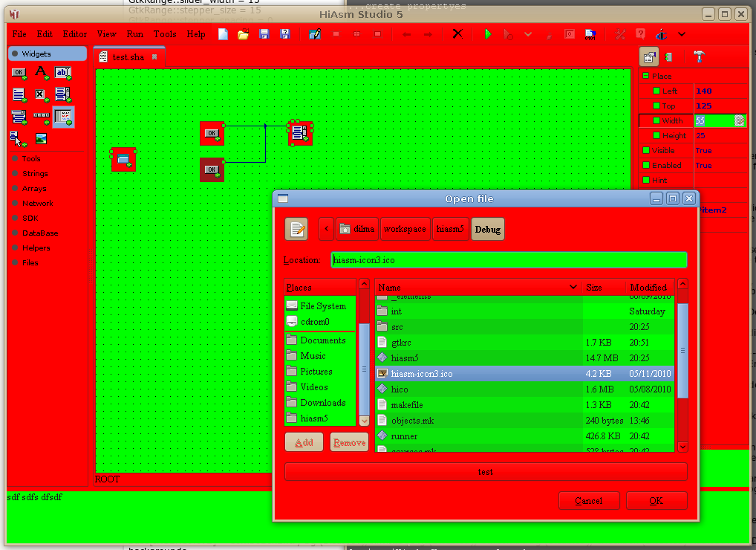Click the file list vertical scrollbar
756x550 pixels.
682,349
